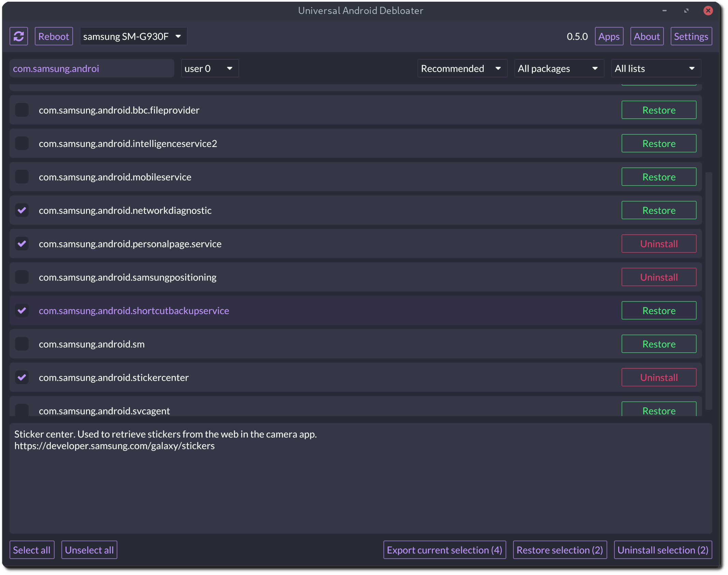
Task: Open the Settings panel
Action: (x=691, y=36)
